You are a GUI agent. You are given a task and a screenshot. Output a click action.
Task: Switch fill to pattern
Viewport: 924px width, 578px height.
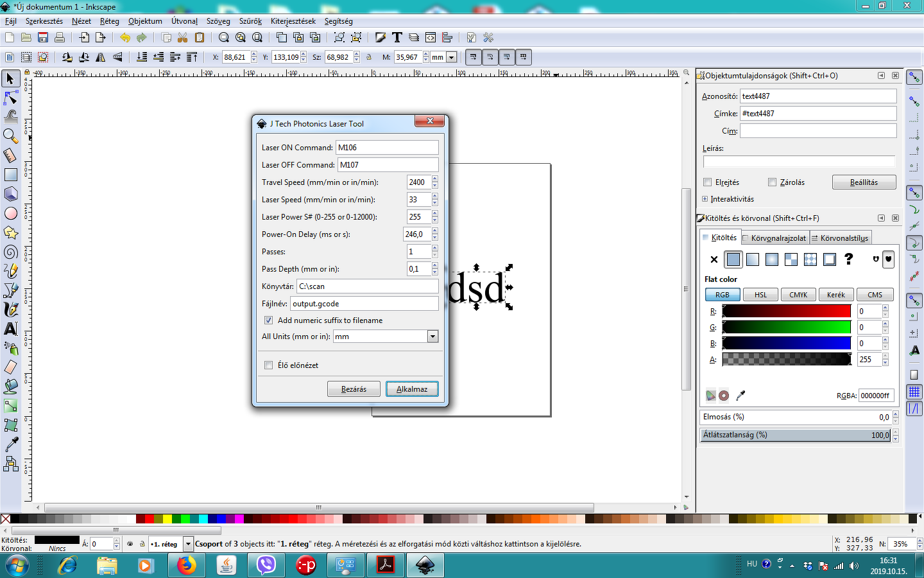791,259
